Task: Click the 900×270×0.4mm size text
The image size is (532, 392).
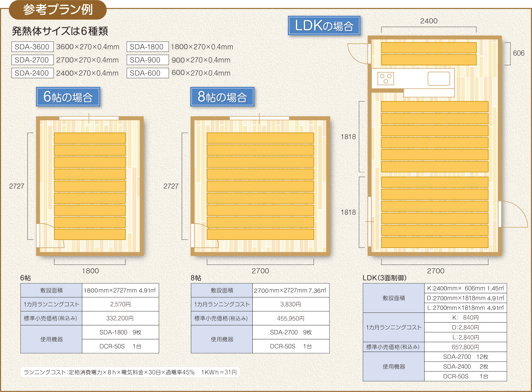Action: click(x=201, y=60)
